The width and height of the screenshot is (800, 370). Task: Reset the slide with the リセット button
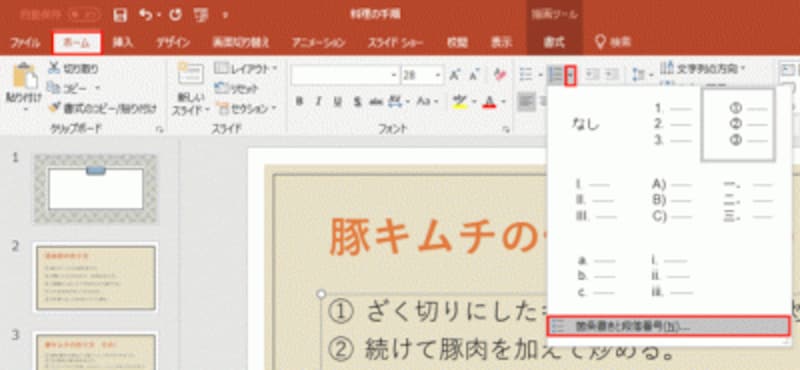point(237,88)
